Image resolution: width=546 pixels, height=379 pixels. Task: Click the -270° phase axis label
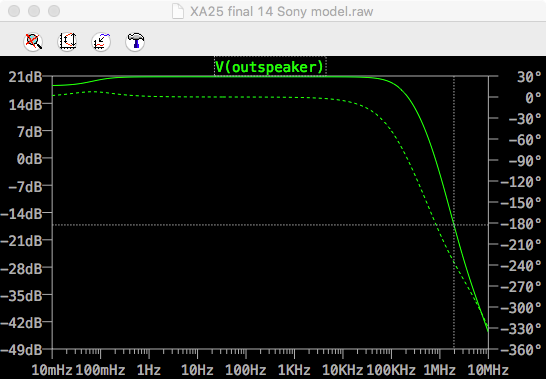point(521,287)
